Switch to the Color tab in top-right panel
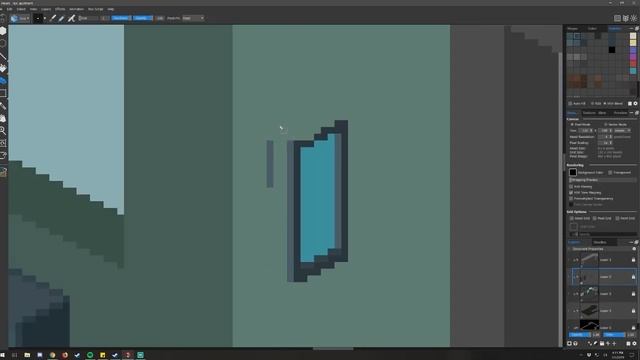The width and height of the screenshot is (640, 360). click(592, 29)
